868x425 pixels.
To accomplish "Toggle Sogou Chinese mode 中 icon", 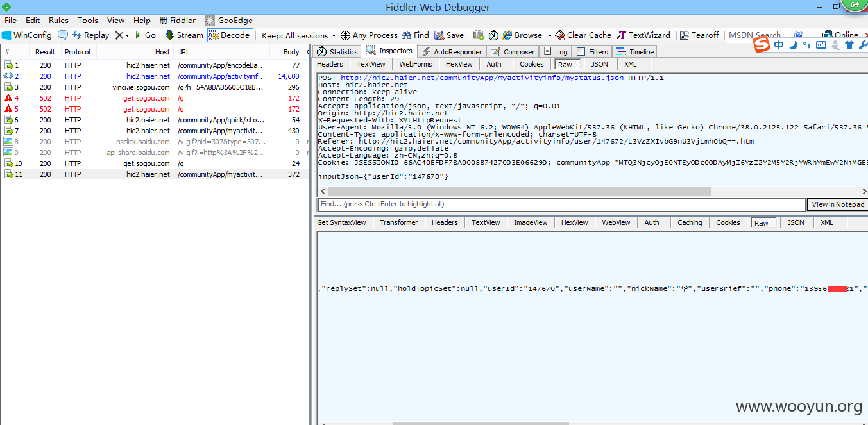I will coord(779,45).
